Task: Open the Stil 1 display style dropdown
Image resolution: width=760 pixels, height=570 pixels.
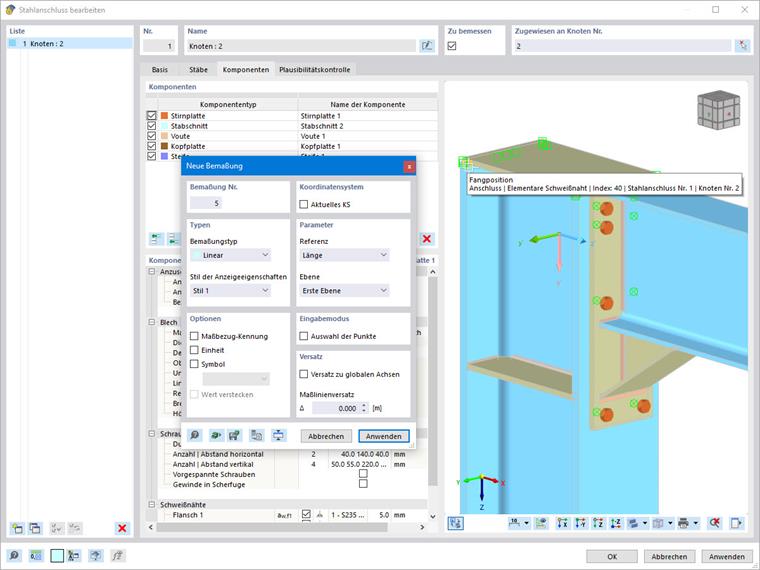Action: pos(231,290)
